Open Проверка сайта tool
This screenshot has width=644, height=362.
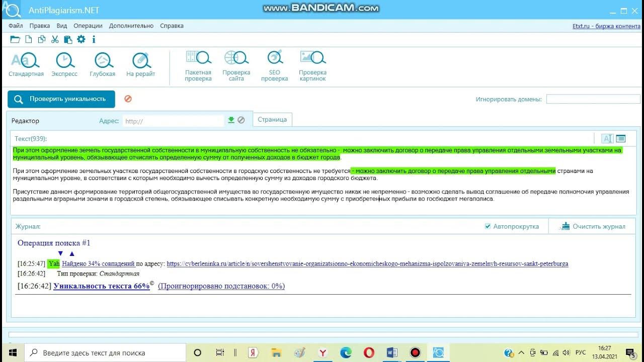236,66
